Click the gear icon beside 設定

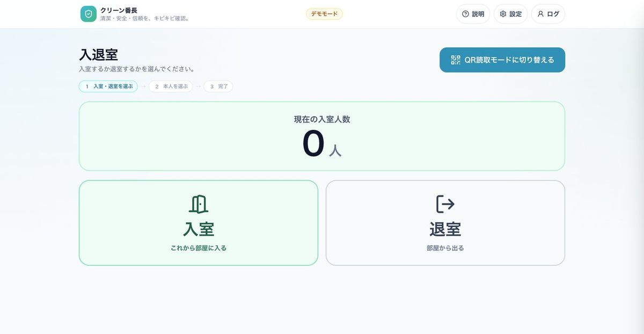[x=503, y=14]
